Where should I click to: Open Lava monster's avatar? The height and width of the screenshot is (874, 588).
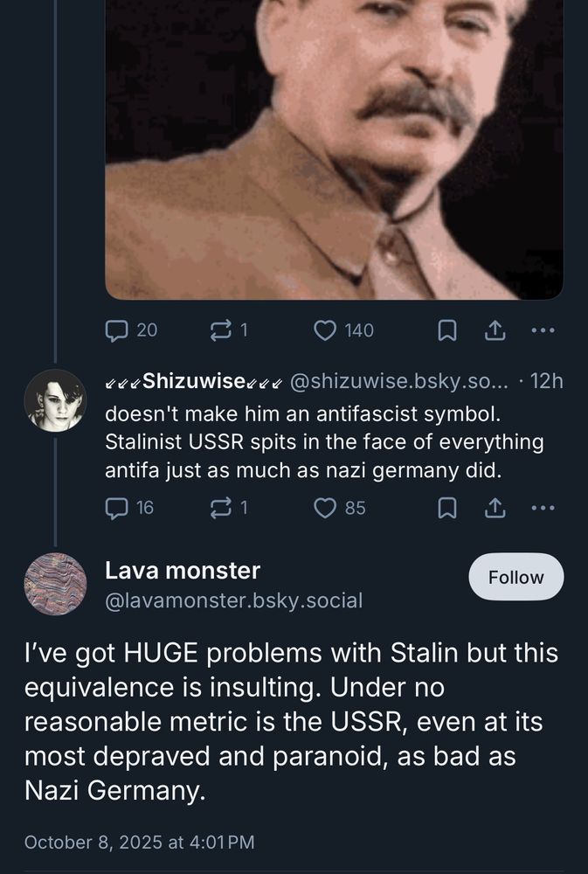[x=55, y=584]
